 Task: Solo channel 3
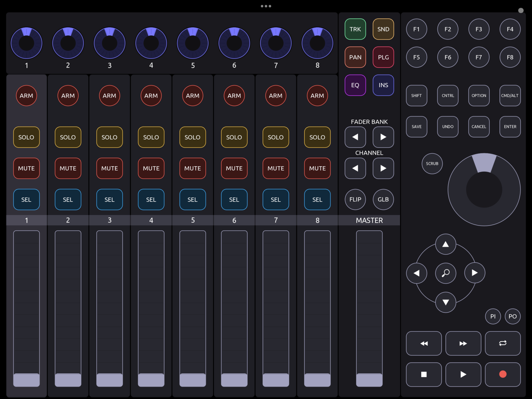tap(109, 137)
